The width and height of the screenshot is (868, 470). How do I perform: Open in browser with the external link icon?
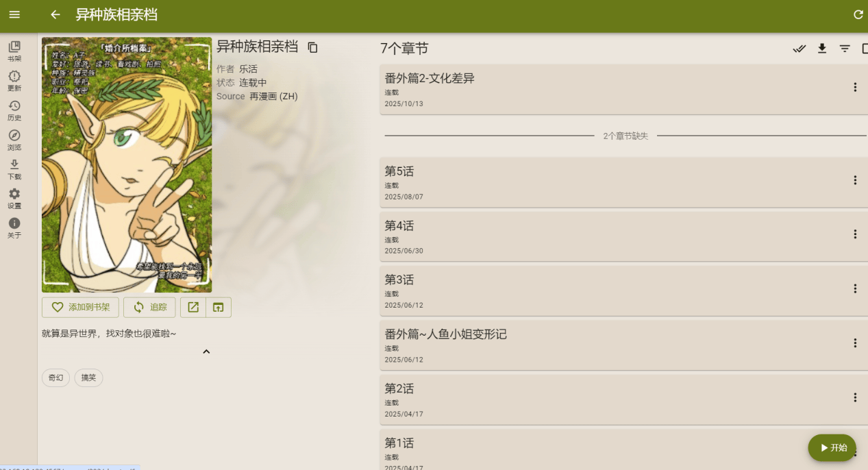(193, 307)
